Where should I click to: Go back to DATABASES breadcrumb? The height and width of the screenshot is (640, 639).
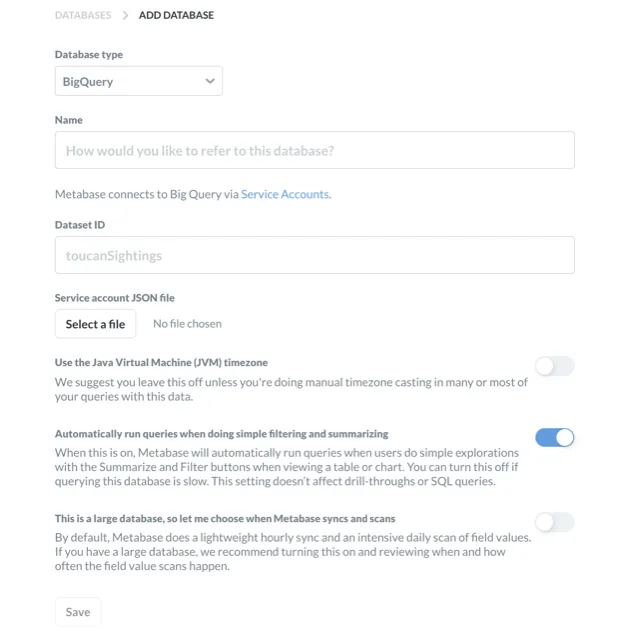(x=83, y=16)
